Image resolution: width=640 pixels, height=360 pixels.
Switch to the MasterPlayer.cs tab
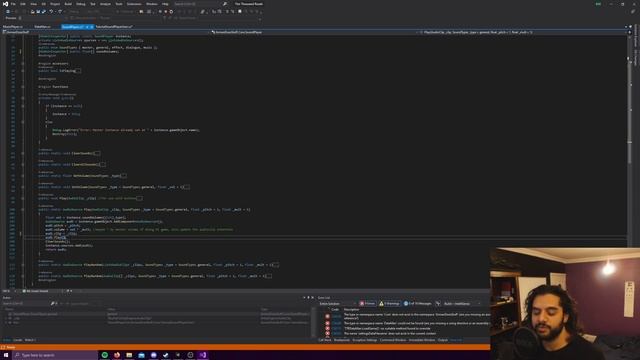[13, 27]
